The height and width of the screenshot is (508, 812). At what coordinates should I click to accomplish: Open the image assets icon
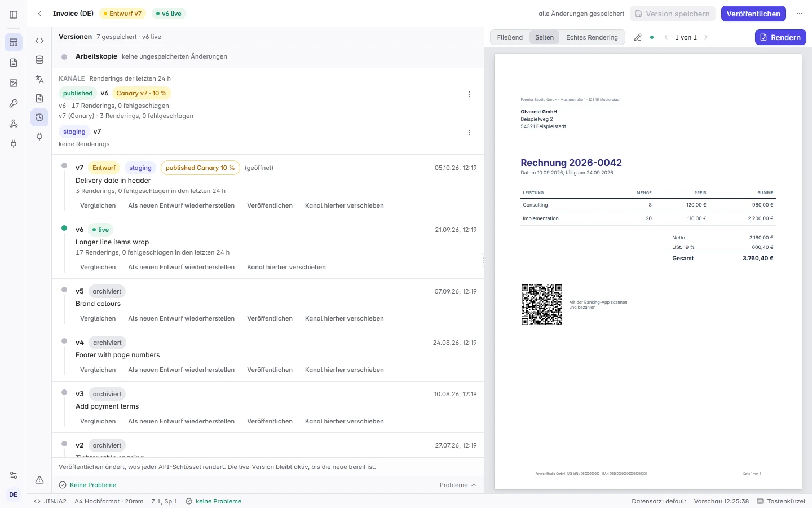[x=14, y=83]
